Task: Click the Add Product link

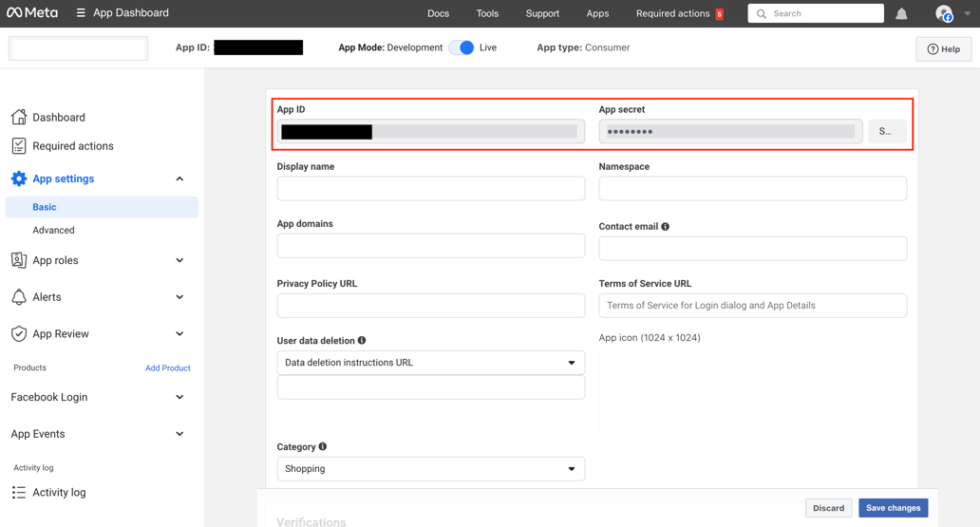Action: tap(167, 367)
